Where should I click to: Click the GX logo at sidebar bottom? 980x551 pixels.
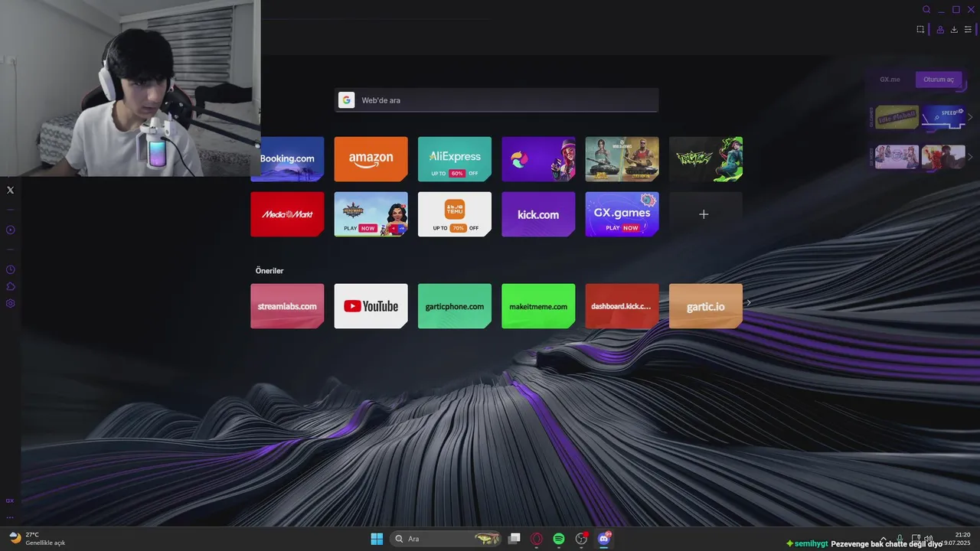point(10,500)
